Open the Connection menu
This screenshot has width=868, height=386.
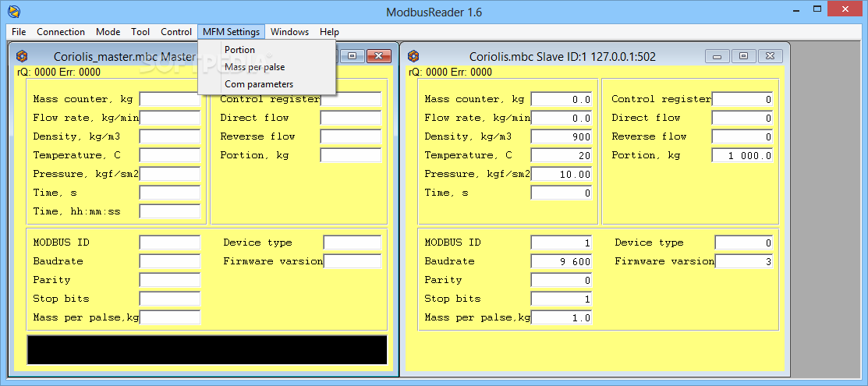pyautogui.click(x=61, y=31)
